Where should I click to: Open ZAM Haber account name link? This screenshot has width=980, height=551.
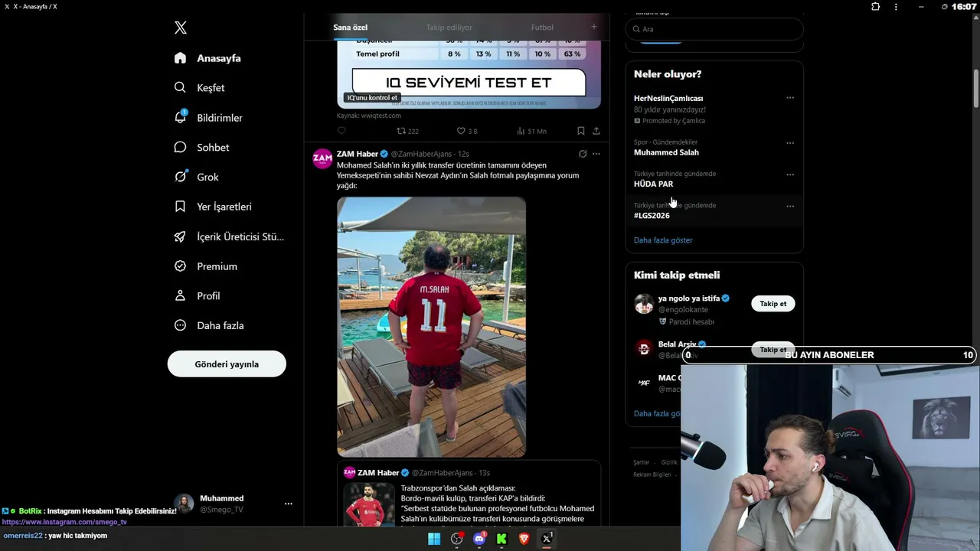click(x=358, y=154)
